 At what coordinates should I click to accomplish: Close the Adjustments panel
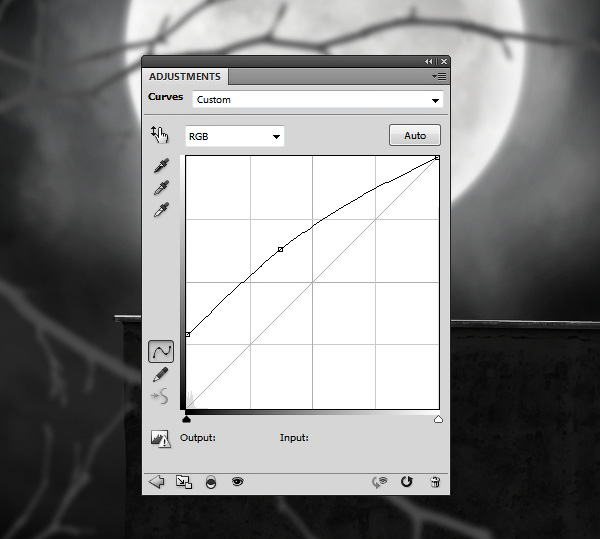[x=444, y=62]
